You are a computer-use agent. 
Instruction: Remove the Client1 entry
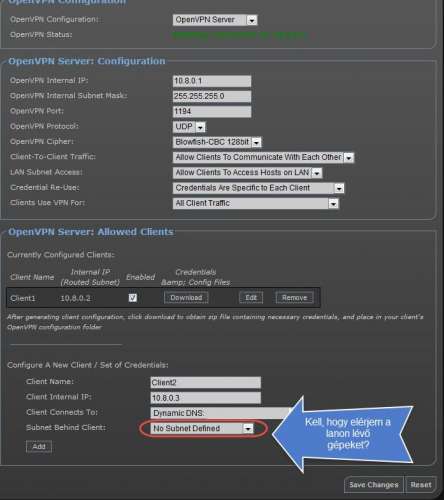pos(294,298)
